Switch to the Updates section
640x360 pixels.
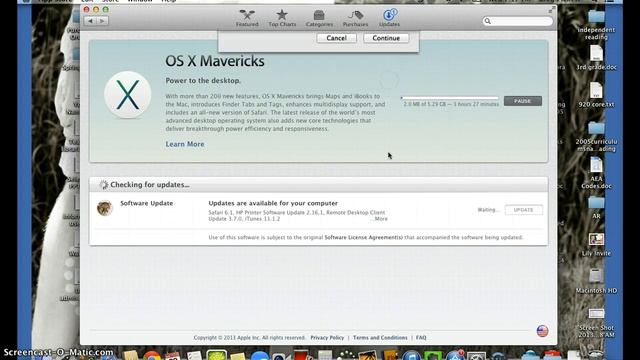(x=389, y=18)
